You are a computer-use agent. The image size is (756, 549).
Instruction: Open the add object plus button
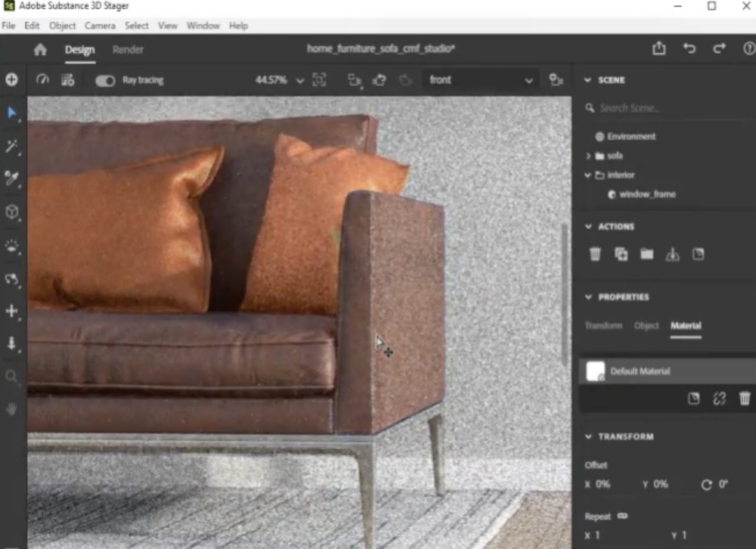tap(11, 79)
